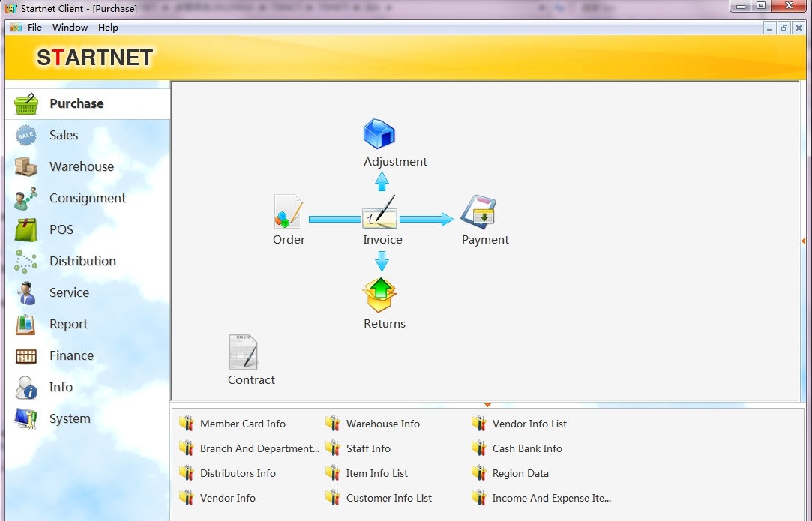The height and width of the screenshot is (521, 812).
Task: Expand right panel with orange side arrow
Action: tap(803, 241)
